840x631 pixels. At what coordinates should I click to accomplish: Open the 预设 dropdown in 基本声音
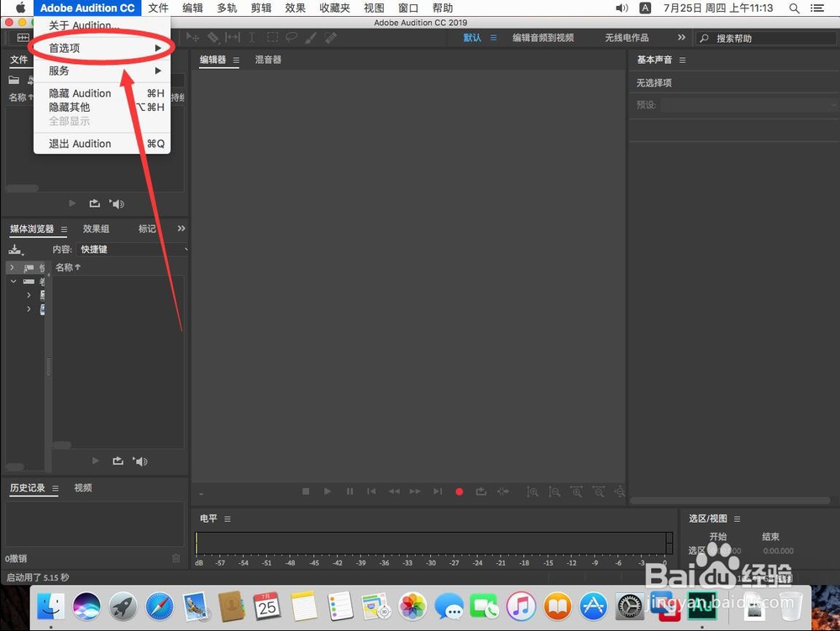coord(748,104)
